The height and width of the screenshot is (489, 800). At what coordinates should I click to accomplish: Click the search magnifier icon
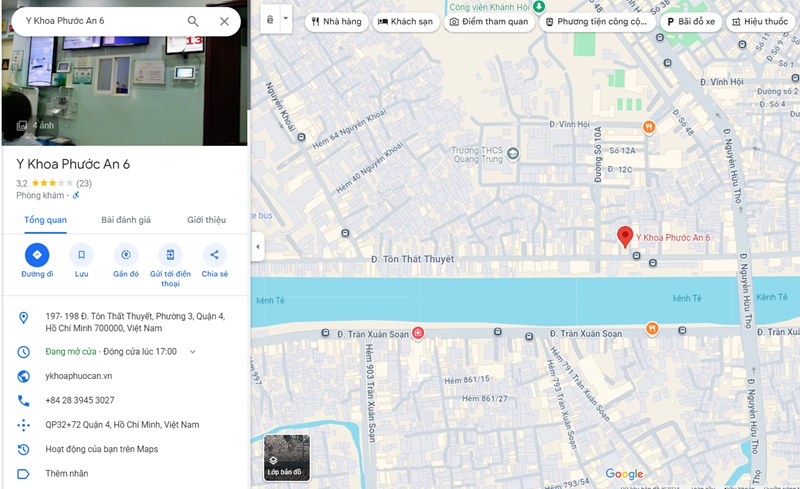[193, 21]
